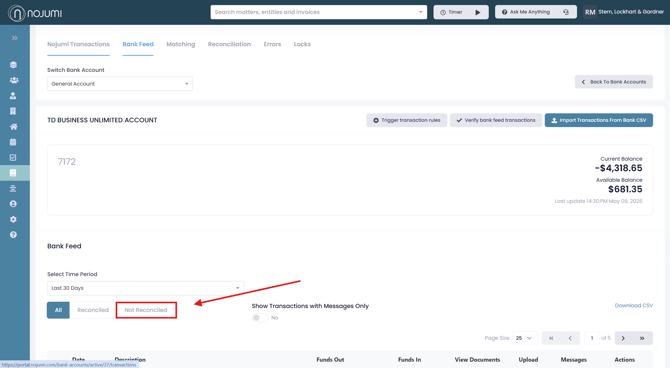Open the user circle sidebar icon
670x368 pixels.
pyautogui.click(x=13, y=204)
